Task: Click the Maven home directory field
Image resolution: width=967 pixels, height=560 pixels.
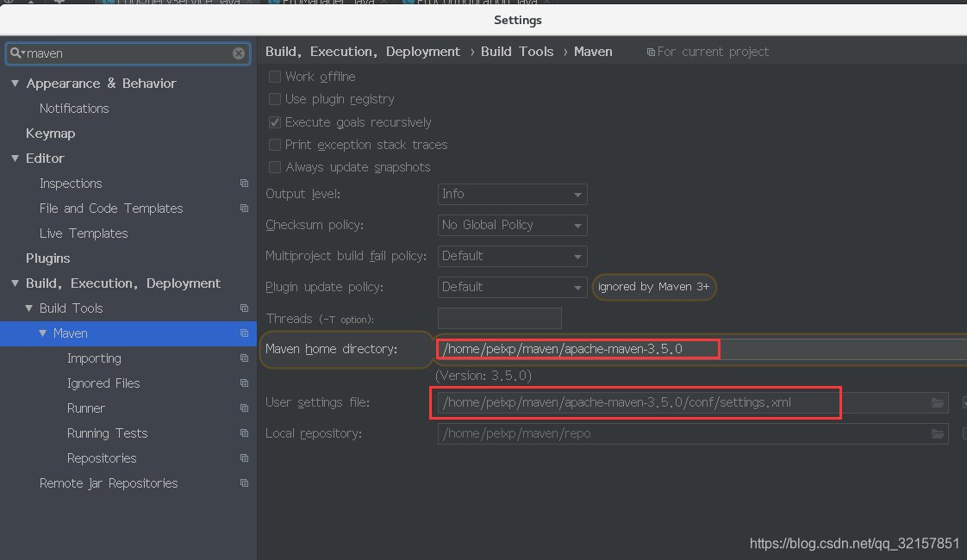Action: tap(702, 349)
